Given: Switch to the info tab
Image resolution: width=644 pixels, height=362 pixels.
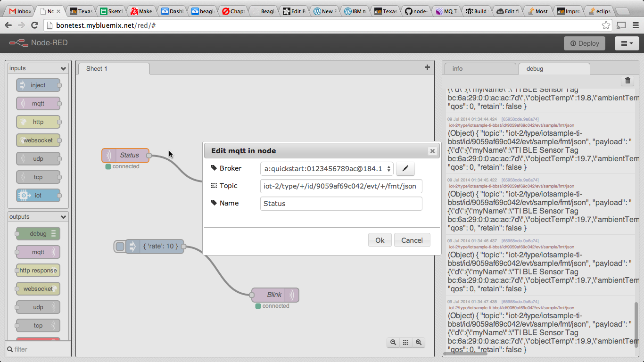Looking at the screenshot, I should 479,69.
